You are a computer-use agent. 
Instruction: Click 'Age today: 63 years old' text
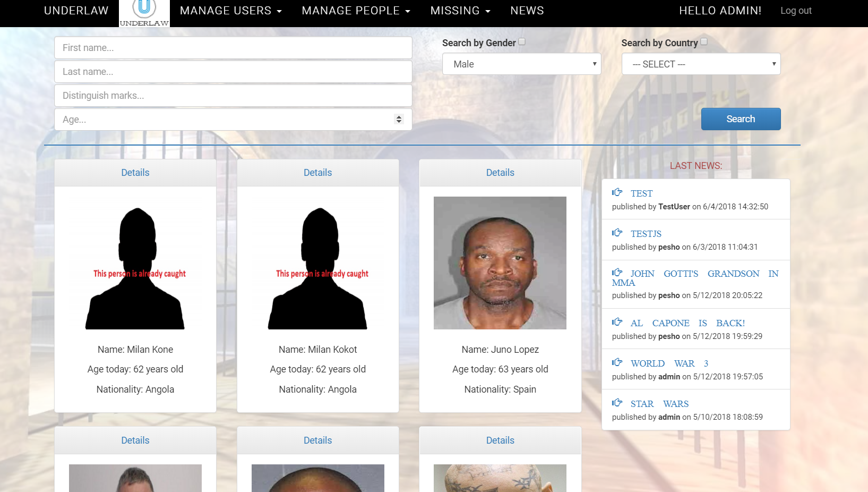click(500, 369)
